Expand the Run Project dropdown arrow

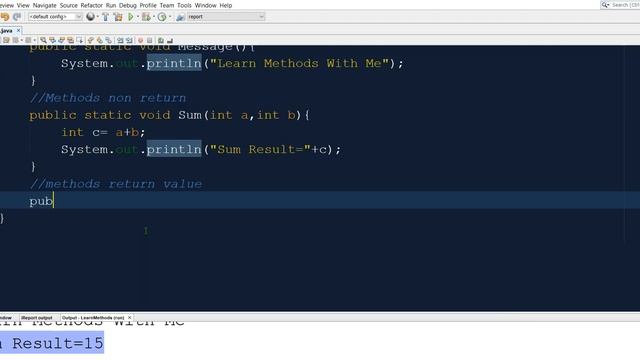pyautogui.click(x=138, y=17)
